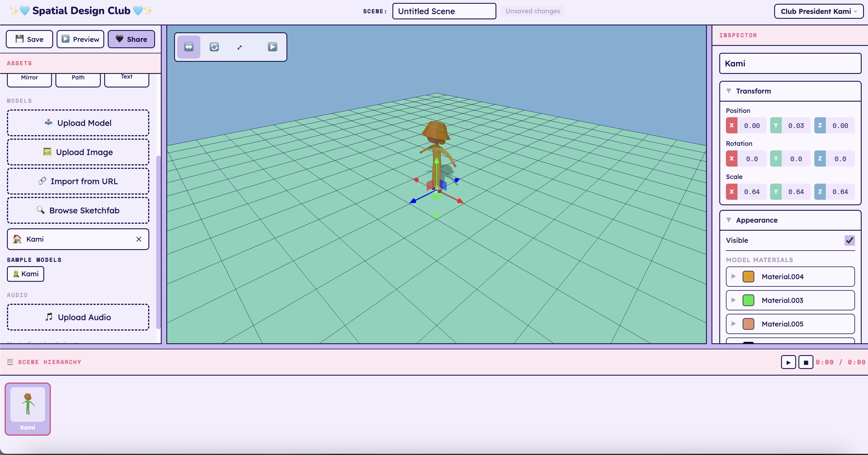The width and height of the screenshot is (868, 455).
Task: Click Import from URL
Action: point(78,181)
